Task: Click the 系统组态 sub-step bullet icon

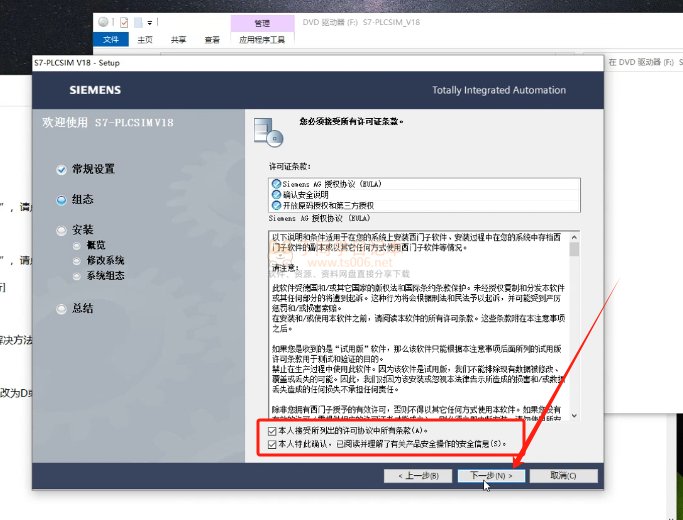Action: [x=77, y=276]
